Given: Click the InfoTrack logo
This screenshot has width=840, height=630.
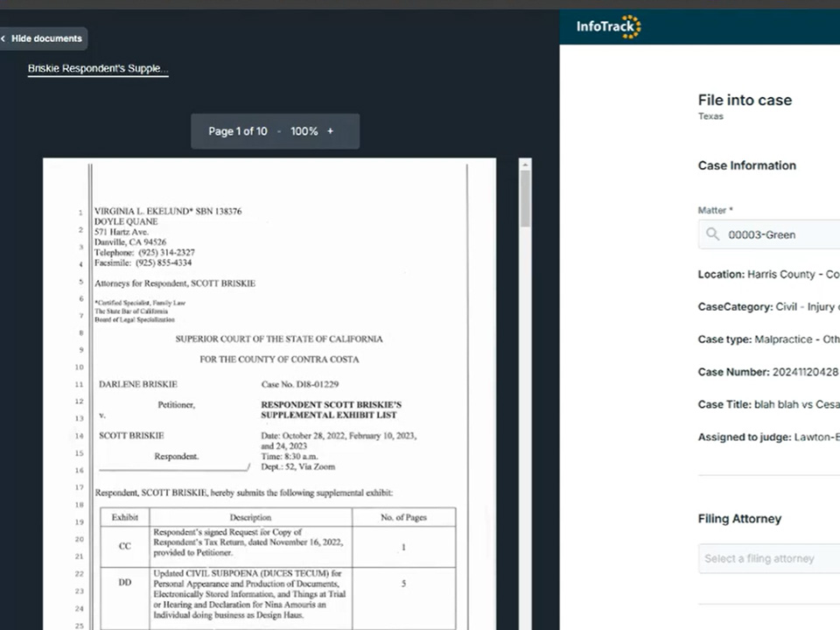Looking at the screenshot, I should pos(608,26).
